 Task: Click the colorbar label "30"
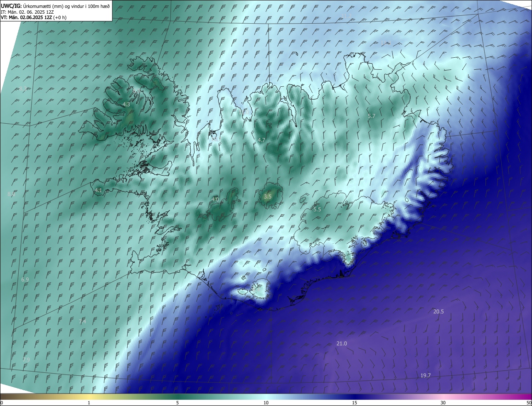pos(443,403)
